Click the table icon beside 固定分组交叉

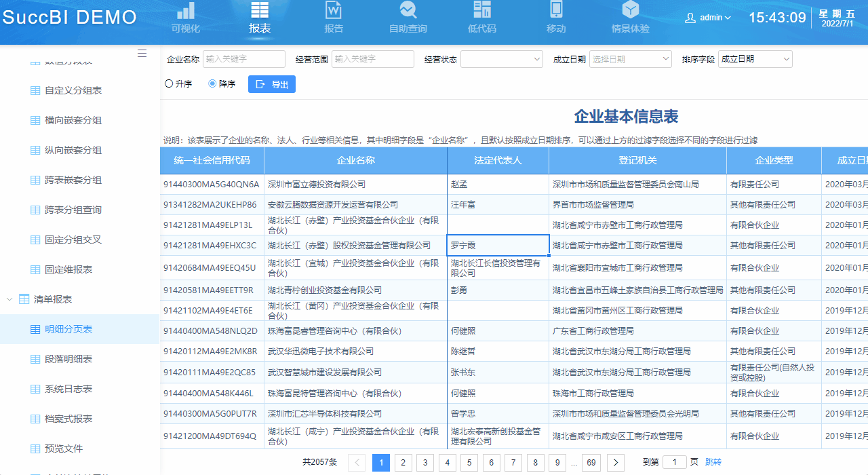(x=35, y=240)
